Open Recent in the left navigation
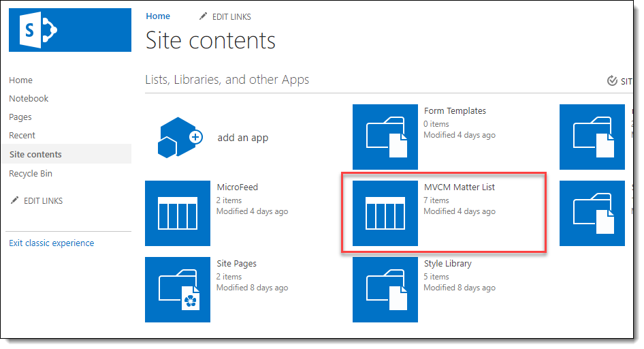The width and height of the screenshot is (644, 349). (x=22, y=135)
